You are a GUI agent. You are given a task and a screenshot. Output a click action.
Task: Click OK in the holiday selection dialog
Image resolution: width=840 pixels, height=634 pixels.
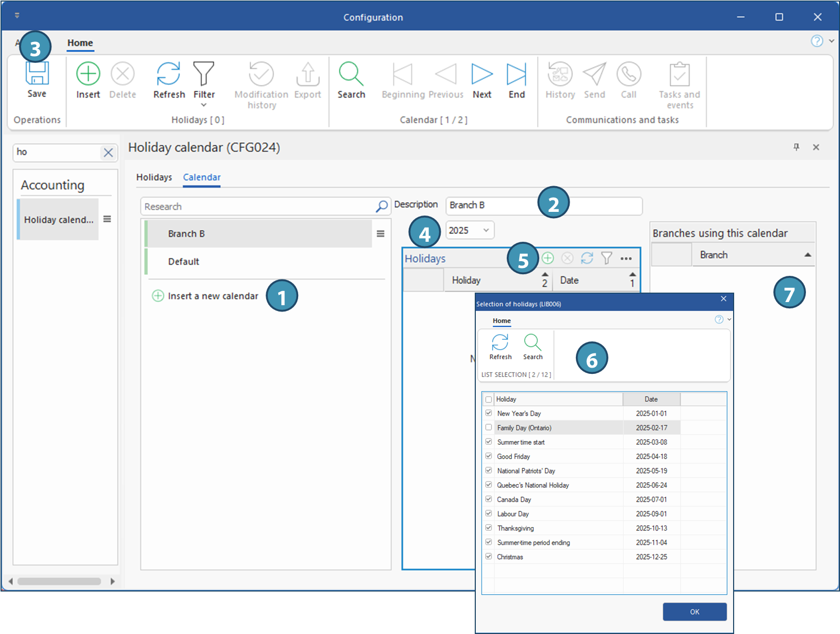(x=694, y=611)
